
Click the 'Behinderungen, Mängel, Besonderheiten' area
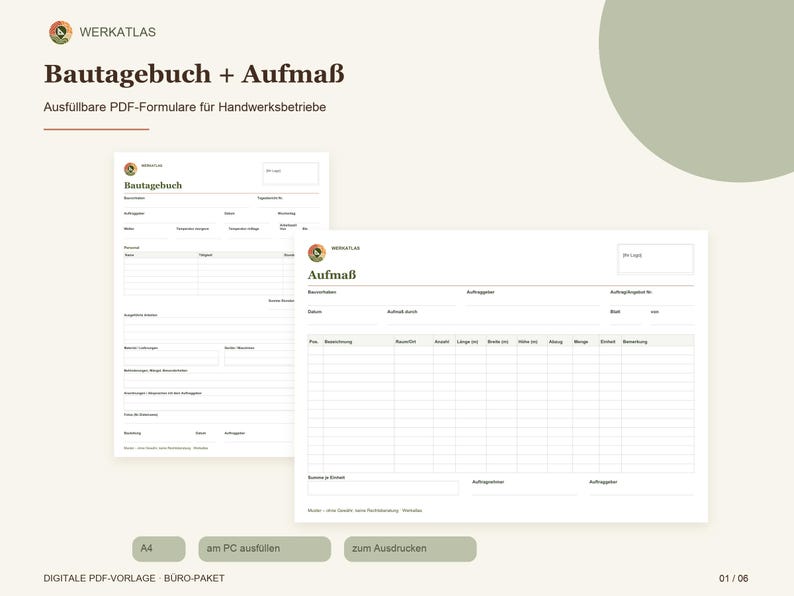tap(209, 380)
